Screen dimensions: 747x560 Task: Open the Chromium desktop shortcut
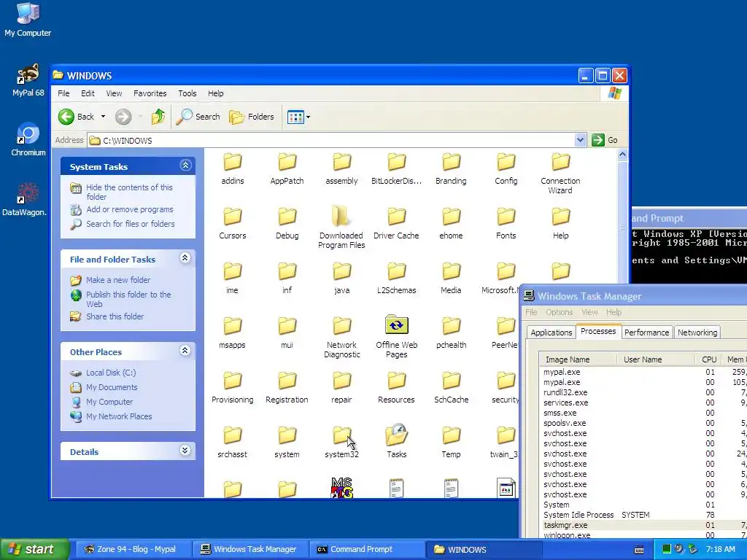pyautogui.click(x=28, y=139)
